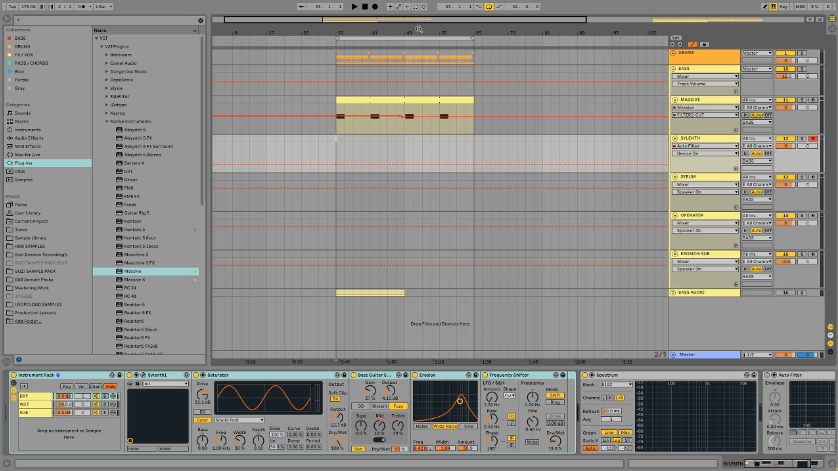Clear the browser search field

tap(200, 20)
